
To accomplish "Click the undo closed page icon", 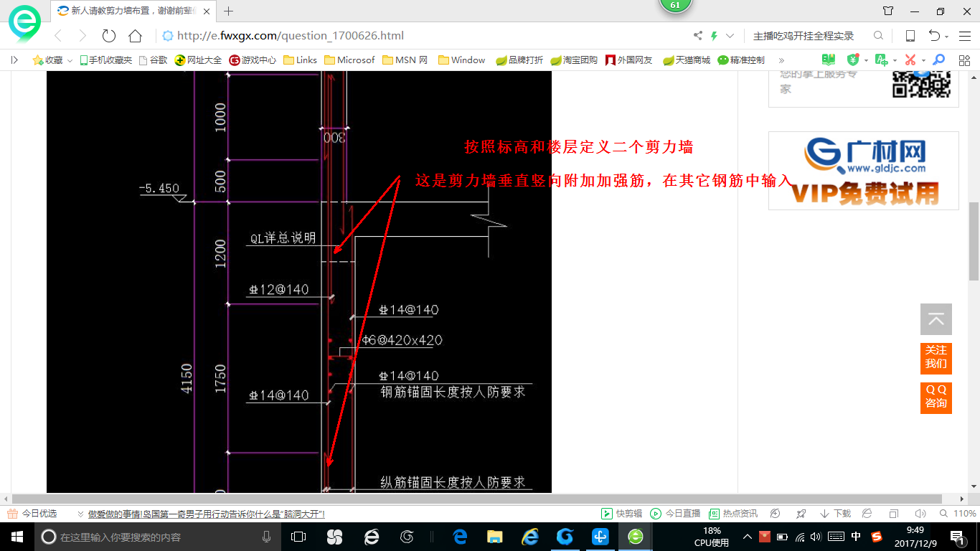I will [x=934, y=36].
